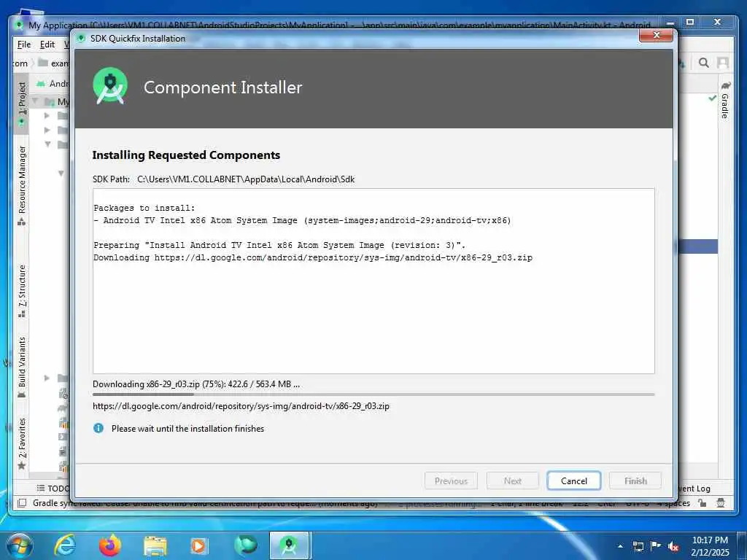Toggle the 1: Project tool window tab
Screen dimensions: 747x560
click(22, 104)
